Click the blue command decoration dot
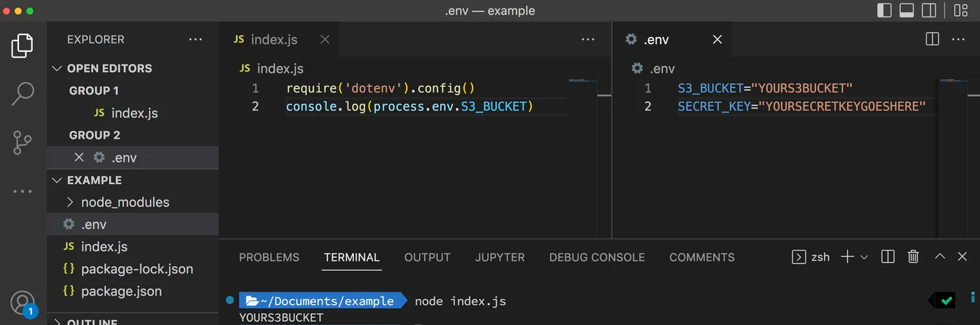 [230, 300]
